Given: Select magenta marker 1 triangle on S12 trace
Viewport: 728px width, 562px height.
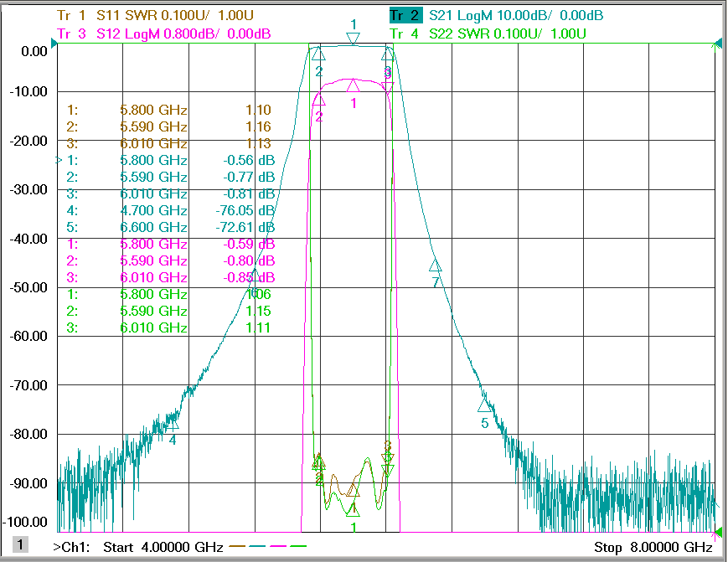Looking at the screenshot, I should (353, 85).
